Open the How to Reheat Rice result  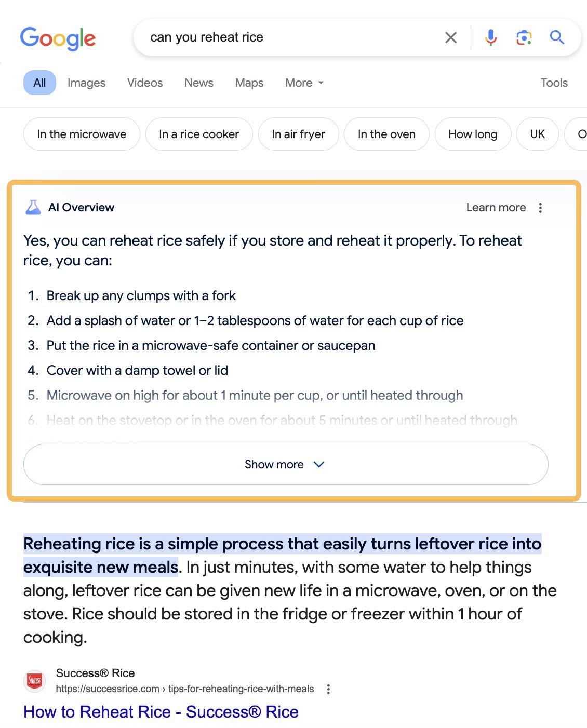point(161,711)
